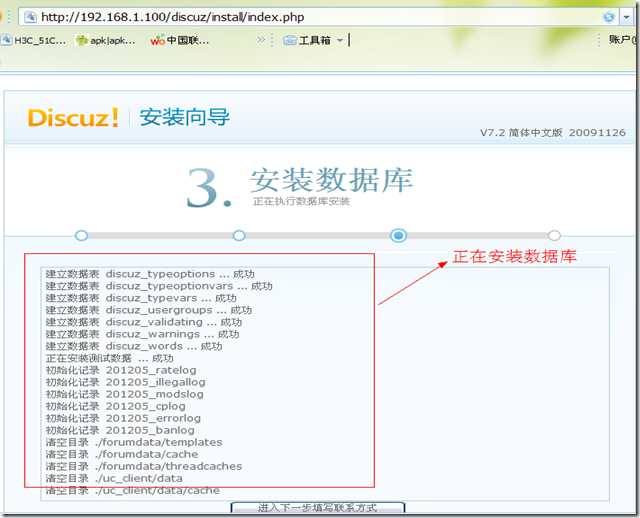640x518 pixels.
Task: Click the first step circle on progress bar
Action: pyautogui.click(x=82, y=236)
